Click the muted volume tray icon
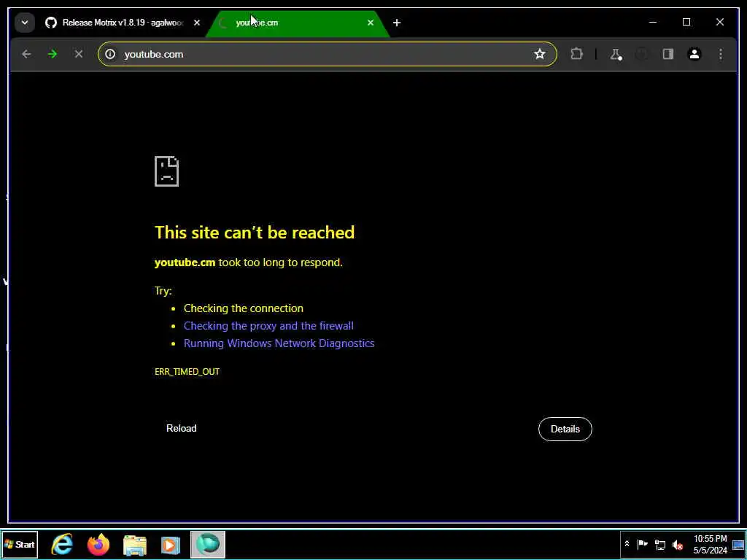The image size is (747, 560). point(678,544)
